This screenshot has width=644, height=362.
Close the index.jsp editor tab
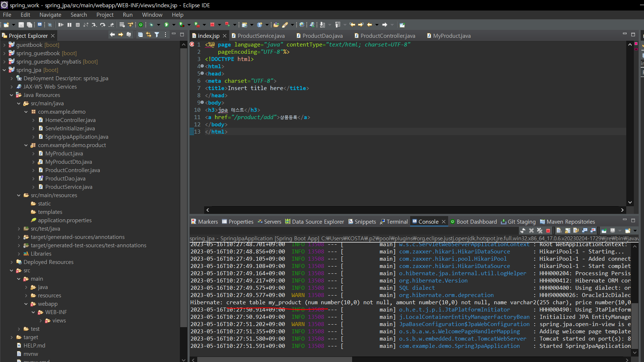pyautogui.click(x=224, y=36)
